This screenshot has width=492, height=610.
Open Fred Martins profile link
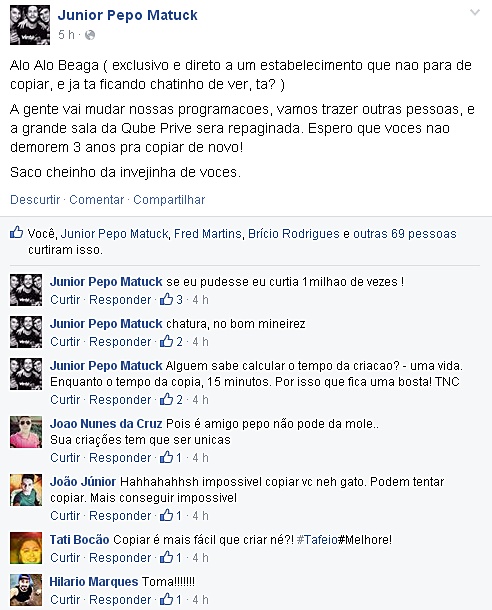click(208, 234)
